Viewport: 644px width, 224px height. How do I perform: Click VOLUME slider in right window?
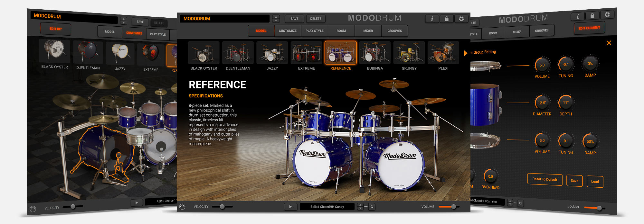pos(594,208)
